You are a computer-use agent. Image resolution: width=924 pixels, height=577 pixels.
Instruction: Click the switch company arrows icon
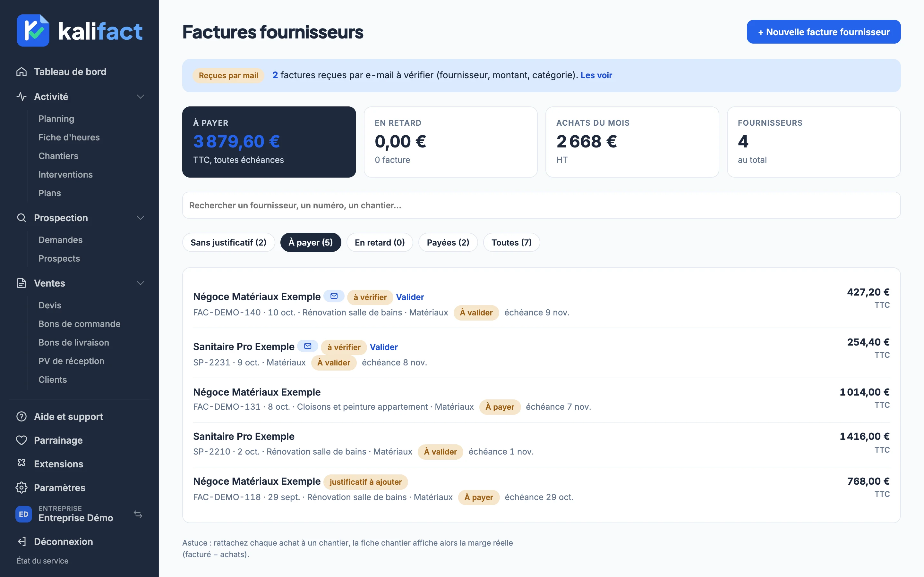(x=138, y=514)
